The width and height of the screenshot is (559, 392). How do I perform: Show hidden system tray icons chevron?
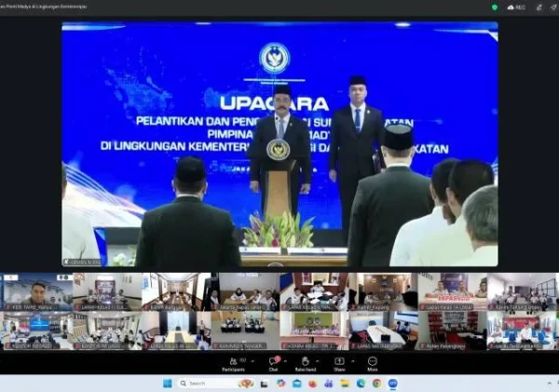pyautogui.click(x=550, y=384)
